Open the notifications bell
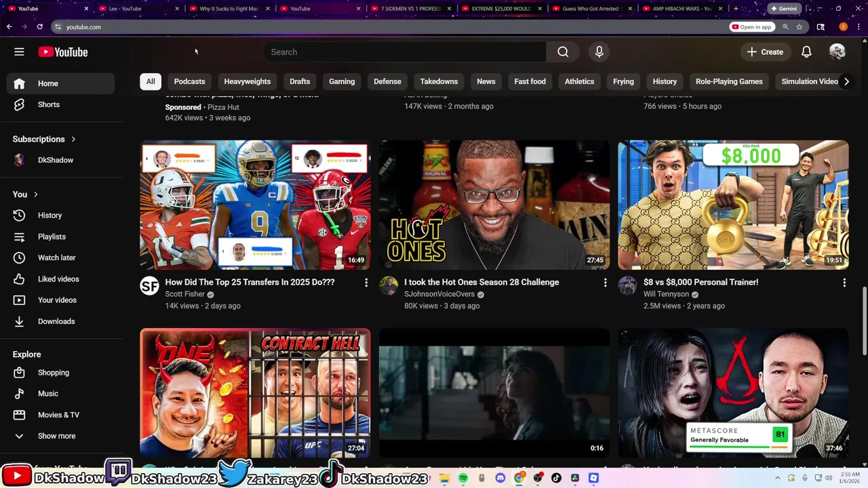Viewport: 868px width, 488px height. pos(806,52)
